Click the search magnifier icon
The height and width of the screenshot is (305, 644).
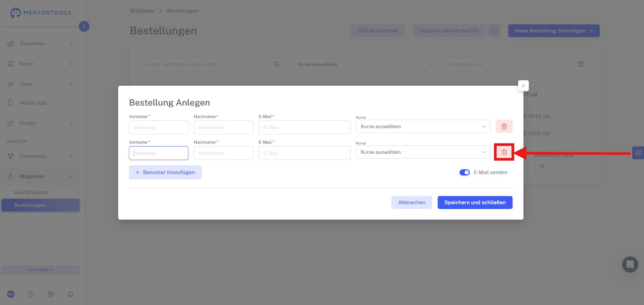tap(277, 64)
